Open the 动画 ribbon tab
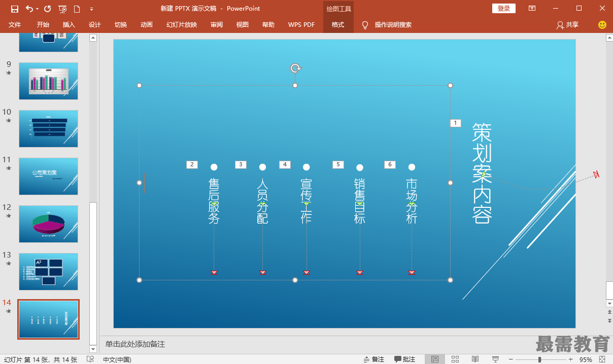The height and width of the screenshot is (364, 613). click(147, 24)
